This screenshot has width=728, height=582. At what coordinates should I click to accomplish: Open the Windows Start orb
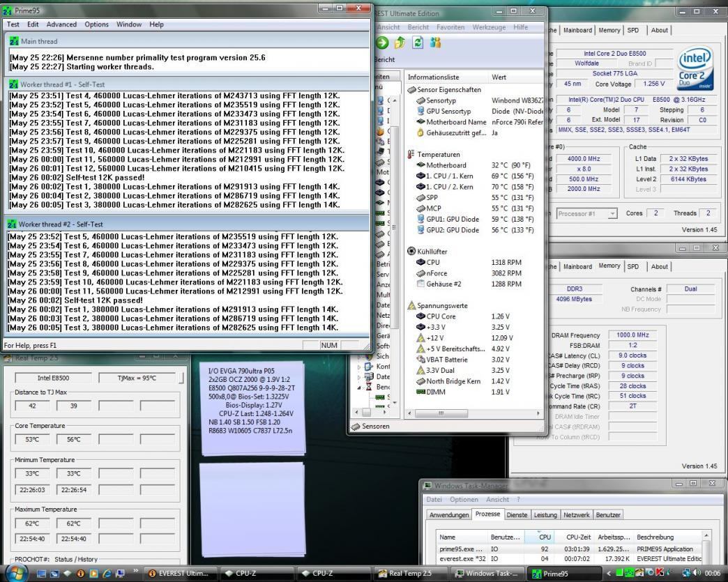pos(15,573)
